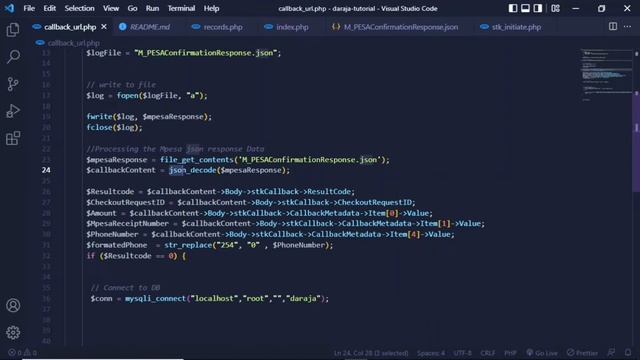Image resolution: width=640 pixels, height=360 pixels.
Task: Open Customize Layout icon
Action: 556,8
